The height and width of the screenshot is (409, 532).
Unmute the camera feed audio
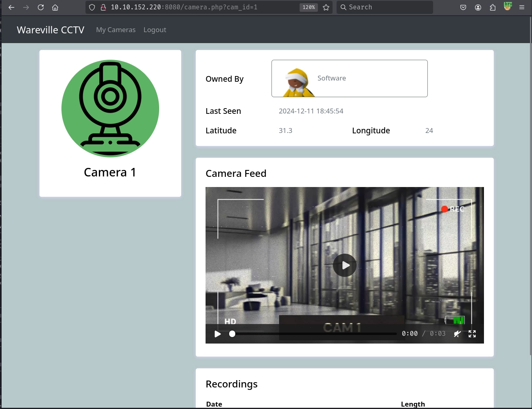click(x=458, y=334)
